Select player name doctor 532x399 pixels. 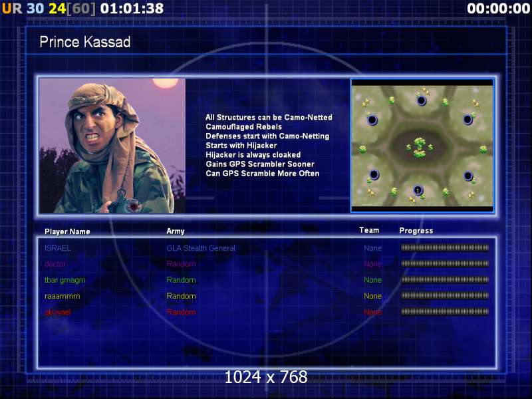55,264
